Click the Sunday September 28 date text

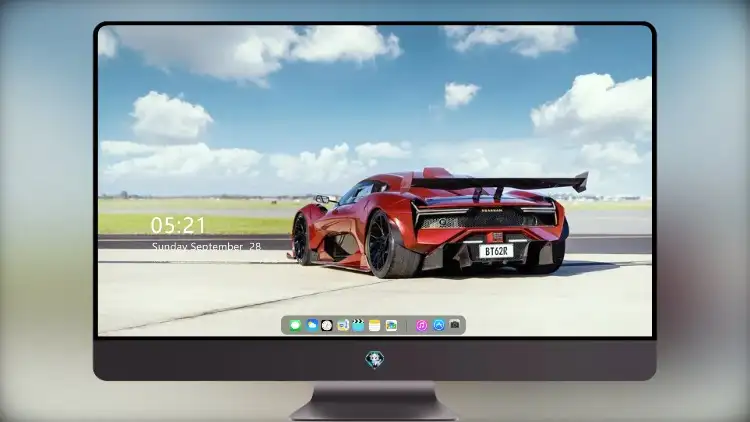pyautogui.click(x=206, y=246)
